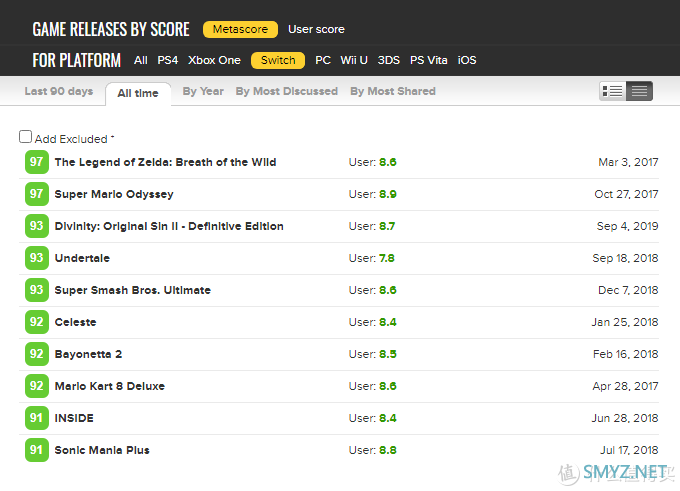Viewport: 680px width, 491px height.
Task: Click release date Oct 27, 2017
Action: (626, 194)
